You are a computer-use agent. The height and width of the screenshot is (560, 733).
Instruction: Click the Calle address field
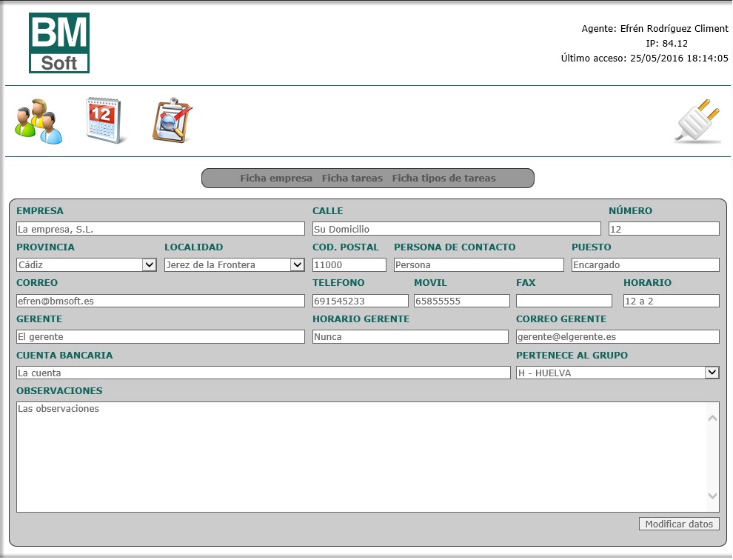pyautogui.click(x=456, y=229)
